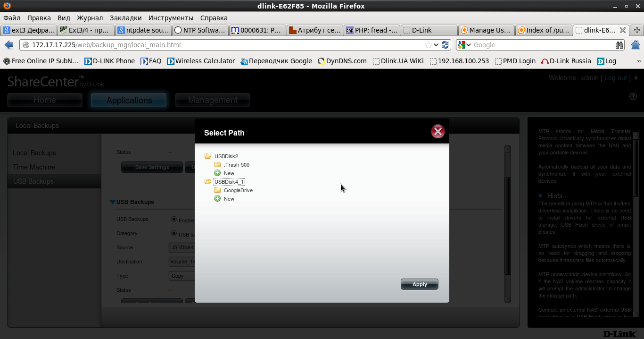Bookmark this page with the star icon

click(x=428, y=45)
